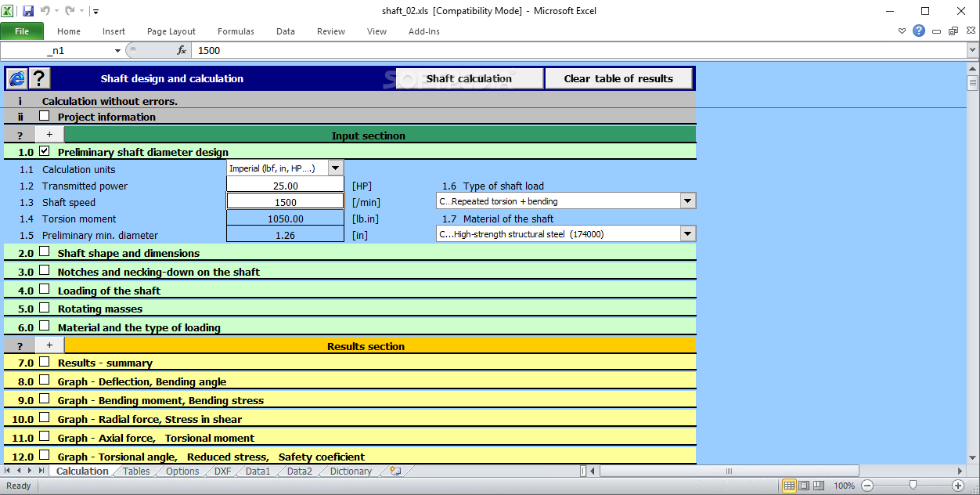980x495 pixels.
Task: Open the Page Layout ribbon tab
Action: point(171,31)
